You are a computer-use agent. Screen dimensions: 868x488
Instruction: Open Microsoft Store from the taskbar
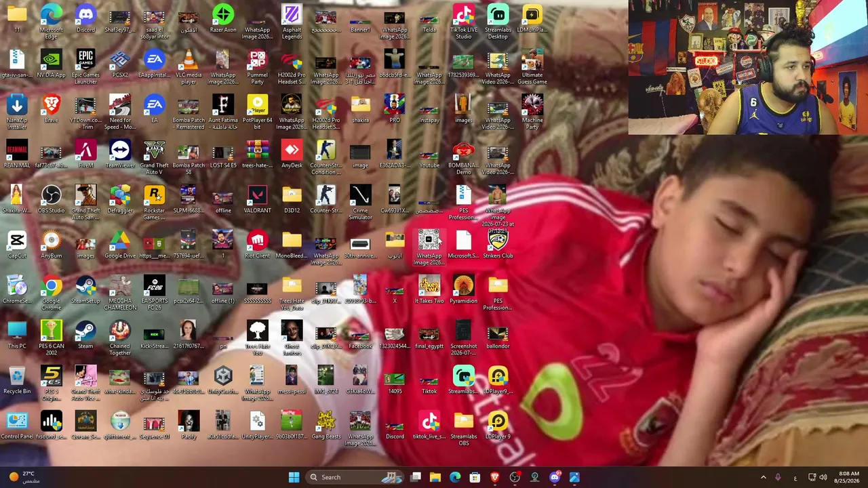click(475, 477)
